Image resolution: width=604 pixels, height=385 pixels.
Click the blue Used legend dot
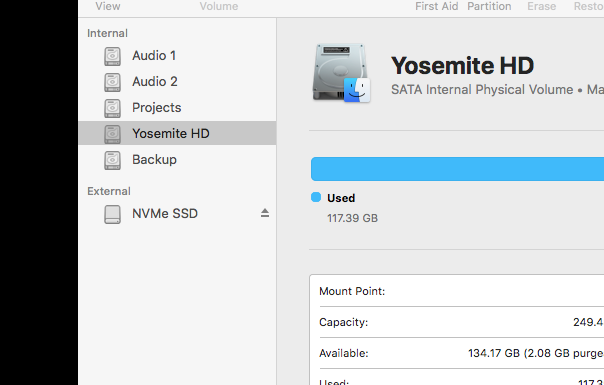point(316,197)
